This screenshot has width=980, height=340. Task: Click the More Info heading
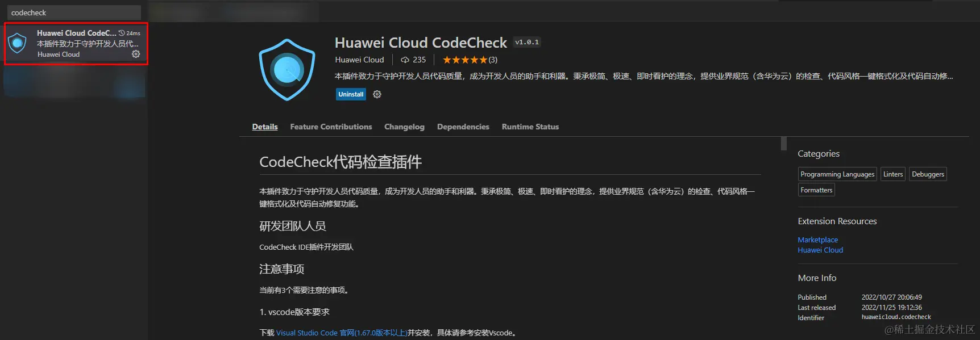click(x=817, y=278)
